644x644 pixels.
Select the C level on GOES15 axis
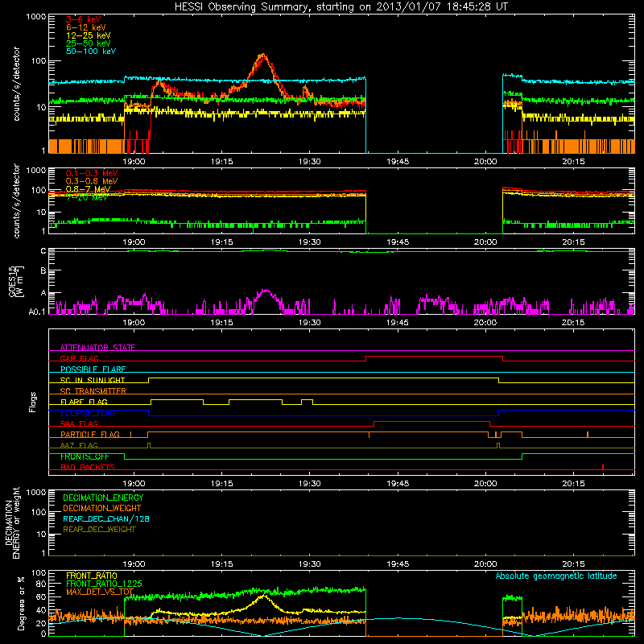43,251
